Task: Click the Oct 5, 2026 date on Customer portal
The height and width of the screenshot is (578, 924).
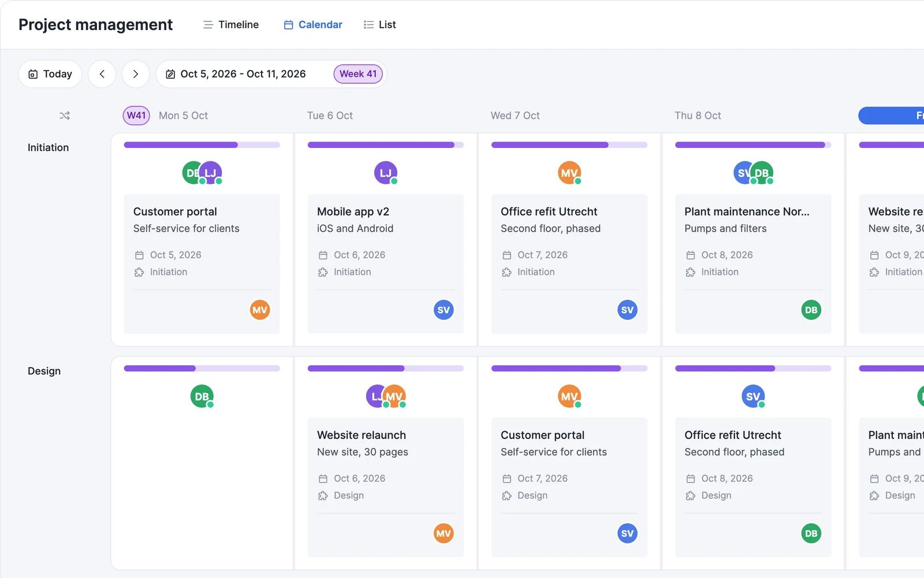Action: (176, 255)
